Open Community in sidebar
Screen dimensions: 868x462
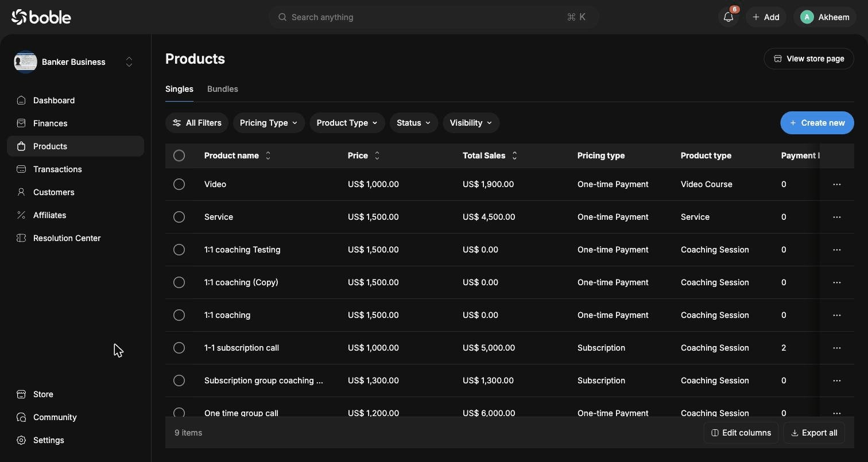tap(75, 417)
